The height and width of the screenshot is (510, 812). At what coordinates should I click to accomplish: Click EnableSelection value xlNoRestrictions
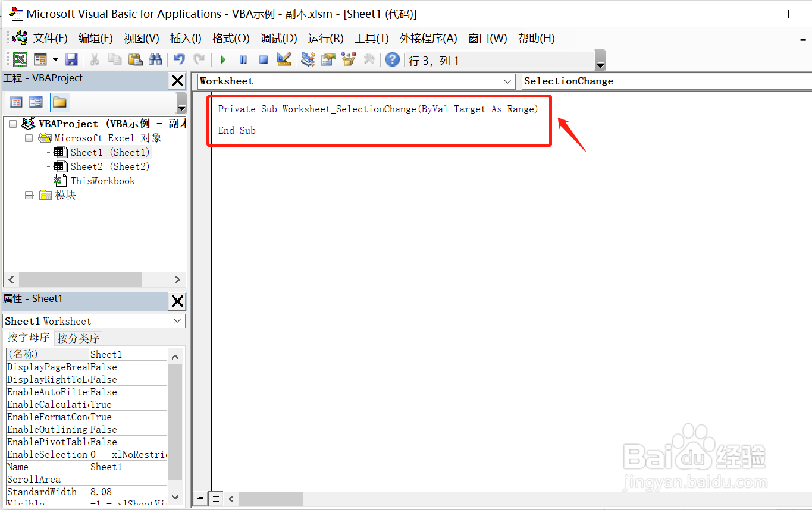point(128,454)
